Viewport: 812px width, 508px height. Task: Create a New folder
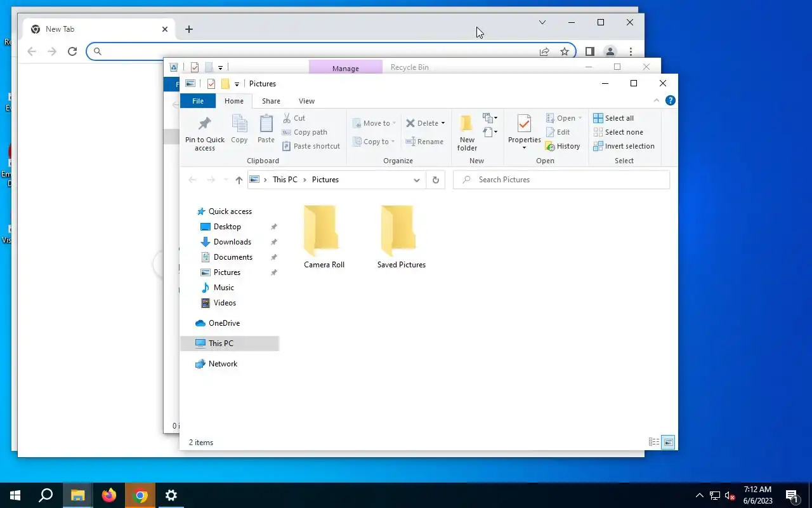(467, 133)
